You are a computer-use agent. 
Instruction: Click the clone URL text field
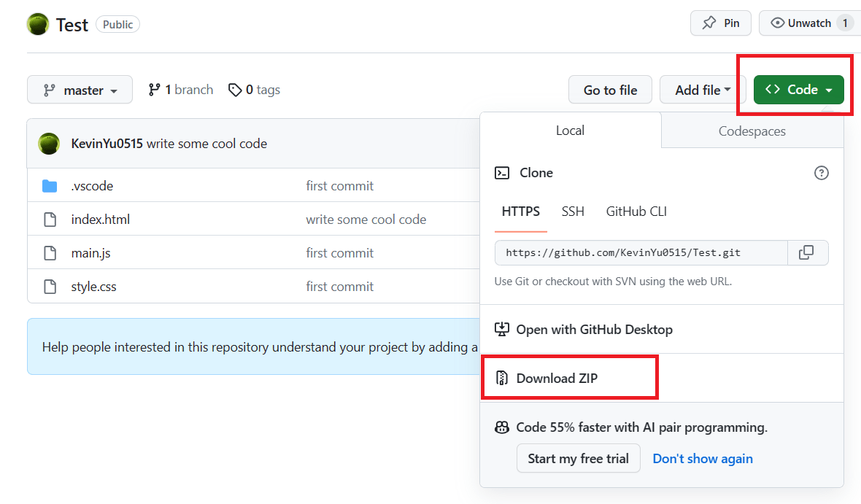pos(641,252)
